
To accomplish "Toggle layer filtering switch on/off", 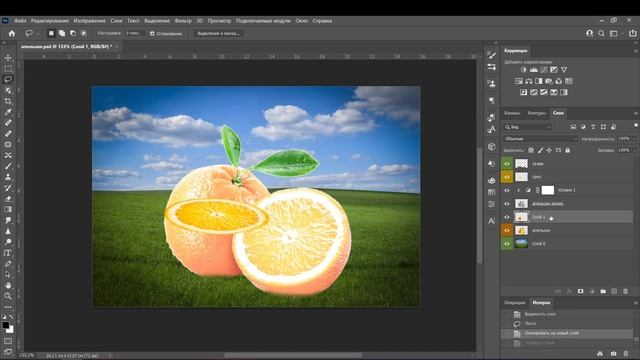I will [x=636, y=125].
